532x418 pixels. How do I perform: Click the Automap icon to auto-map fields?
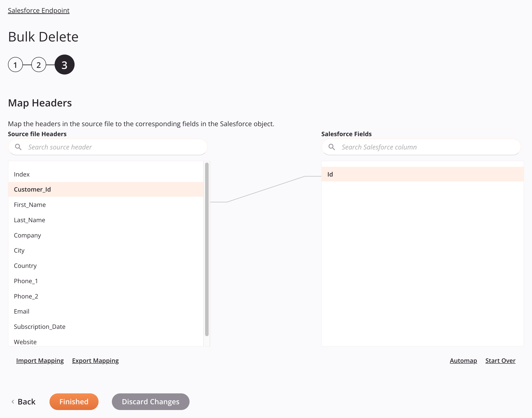click(463, 361)
